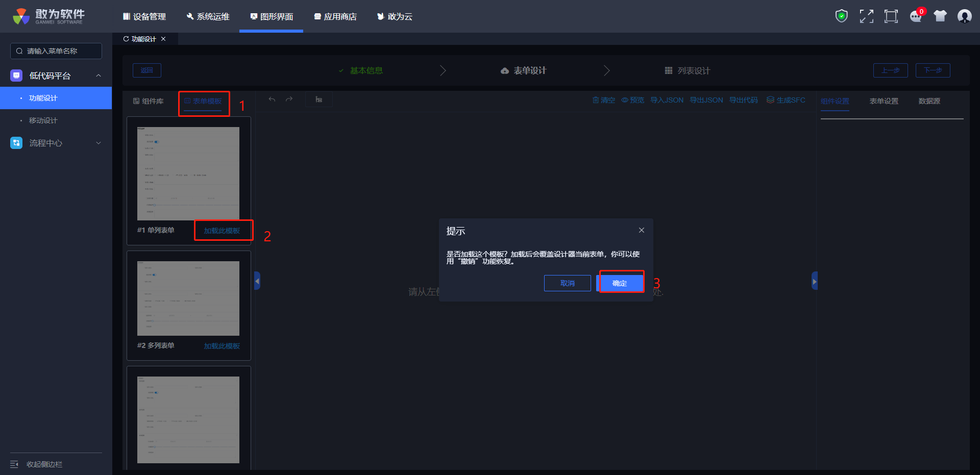980x475 pixels.
Task: Click the 取消 button in dialog
Action: coord(568,283)
